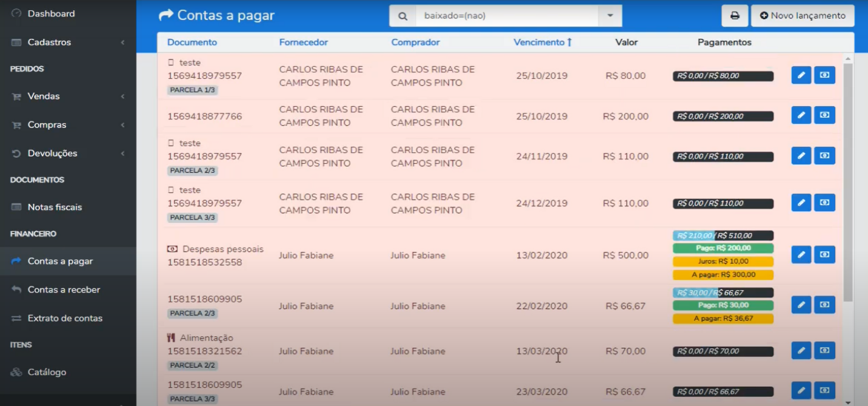Register payment for the Alimentação entry
The image size is (868, 406).
tap(824, 351)
